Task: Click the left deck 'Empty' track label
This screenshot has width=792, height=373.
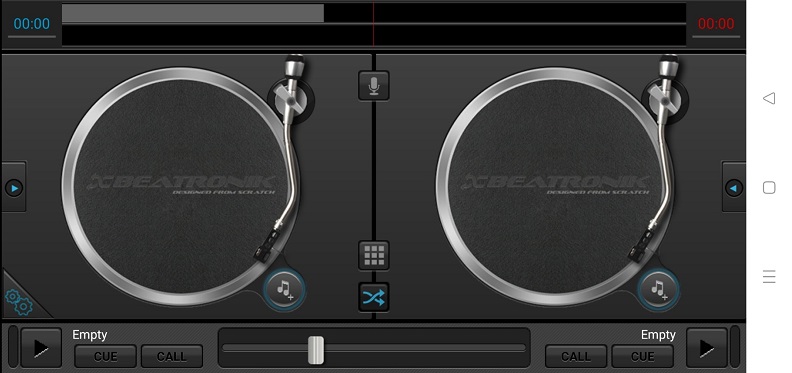Action: tap(89, 335)
